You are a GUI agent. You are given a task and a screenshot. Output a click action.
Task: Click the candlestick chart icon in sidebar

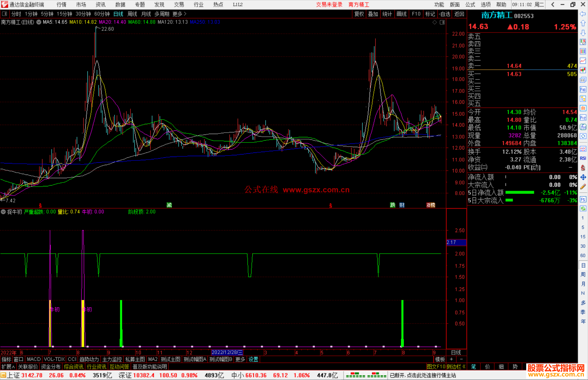click(x=583, y=70)
